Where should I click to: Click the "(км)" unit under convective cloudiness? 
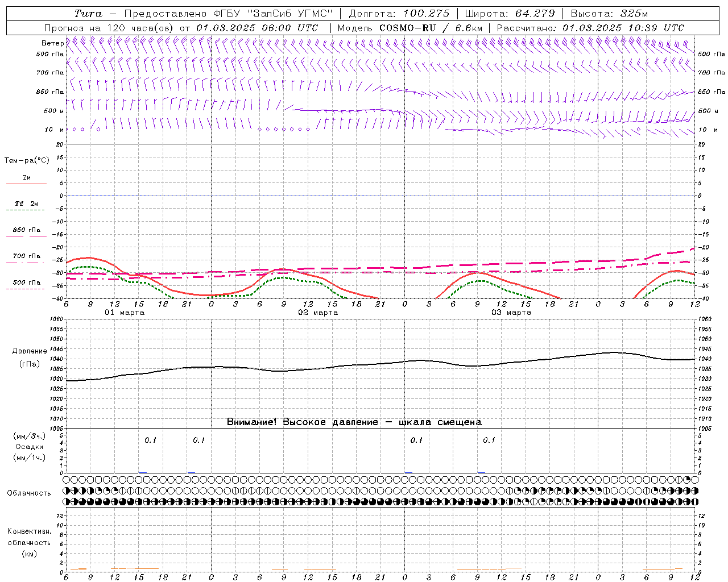(x=29, y=554)
